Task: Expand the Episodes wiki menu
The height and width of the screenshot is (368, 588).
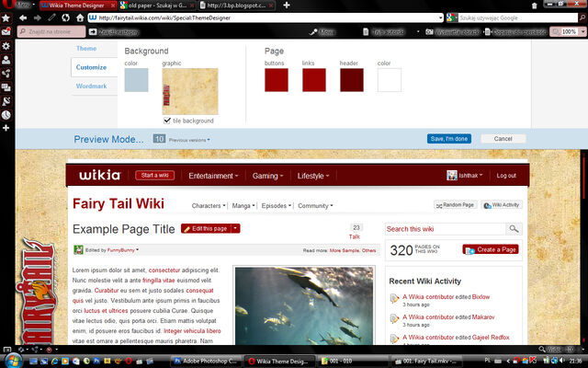Action: pos(277,206)
